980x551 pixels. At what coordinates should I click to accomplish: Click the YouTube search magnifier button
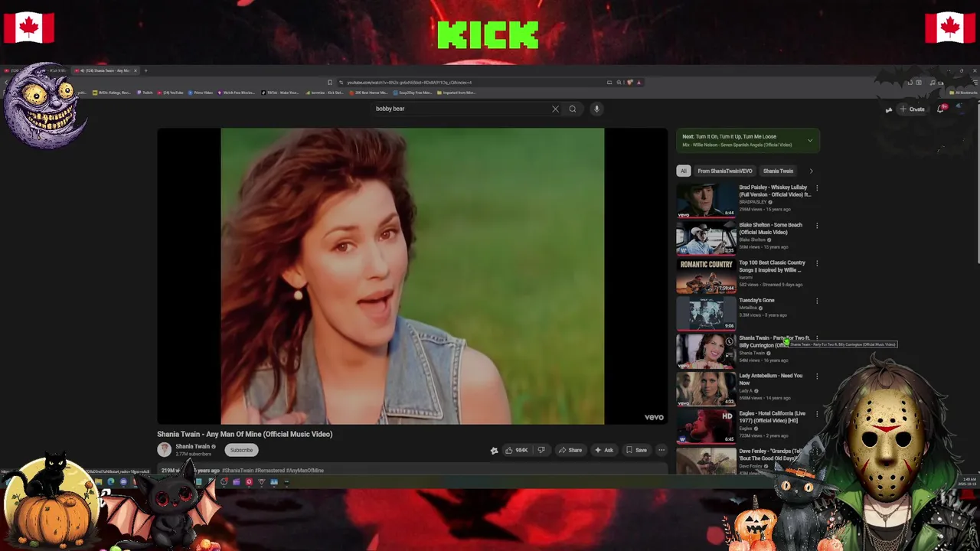pyautogui.click(x=572, y=109)
